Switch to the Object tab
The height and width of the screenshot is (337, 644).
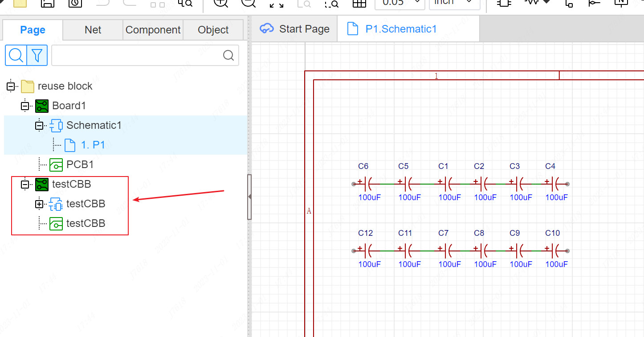coord(213,30)
